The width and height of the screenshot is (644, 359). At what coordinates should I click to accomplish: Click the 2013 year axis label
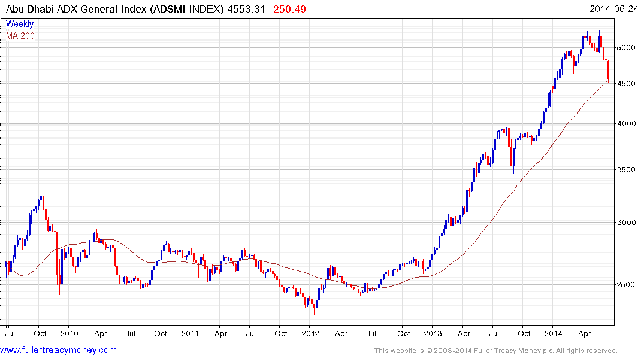pos(433,333)
